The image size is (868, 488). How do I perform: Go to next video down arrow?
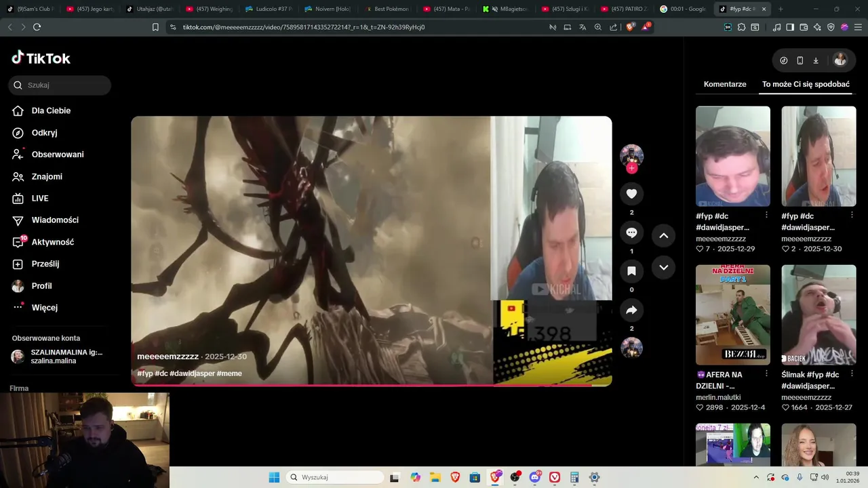coord(663,267)
